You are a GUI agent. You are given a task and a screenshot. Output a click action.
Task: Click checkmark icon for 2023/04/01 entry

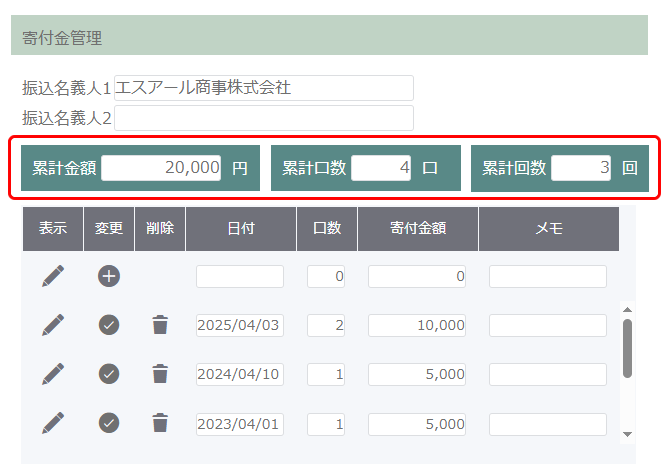[109, 423]
